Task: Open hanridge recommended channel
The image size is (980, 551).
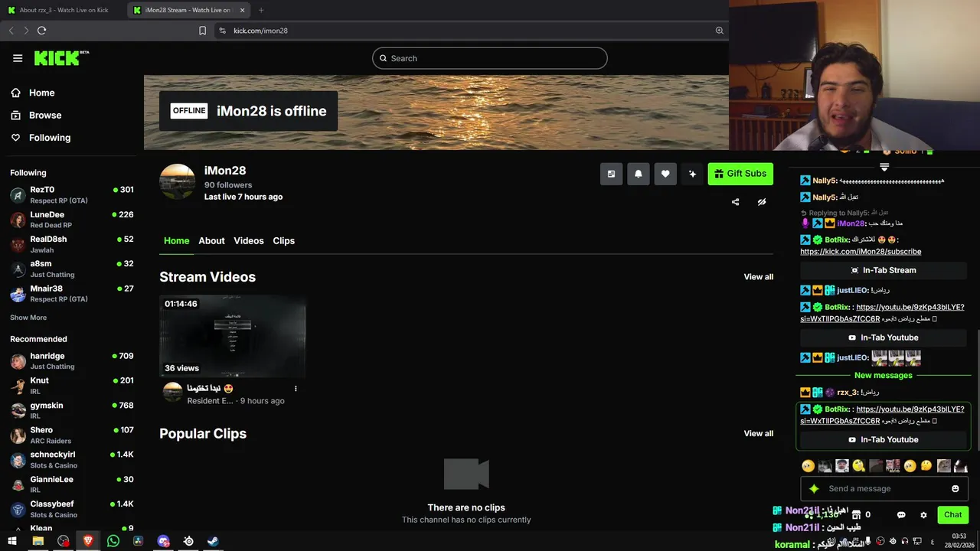Action: click(72, 360)
